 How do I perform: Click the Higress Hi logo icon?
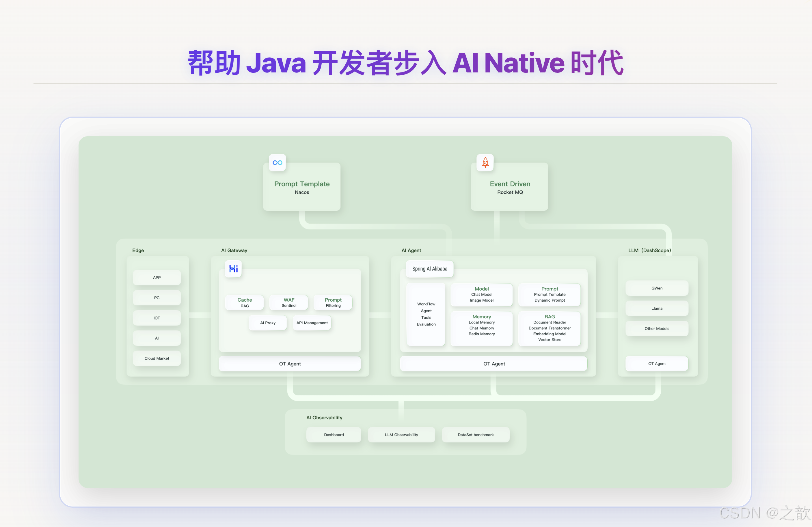(233, 269)
